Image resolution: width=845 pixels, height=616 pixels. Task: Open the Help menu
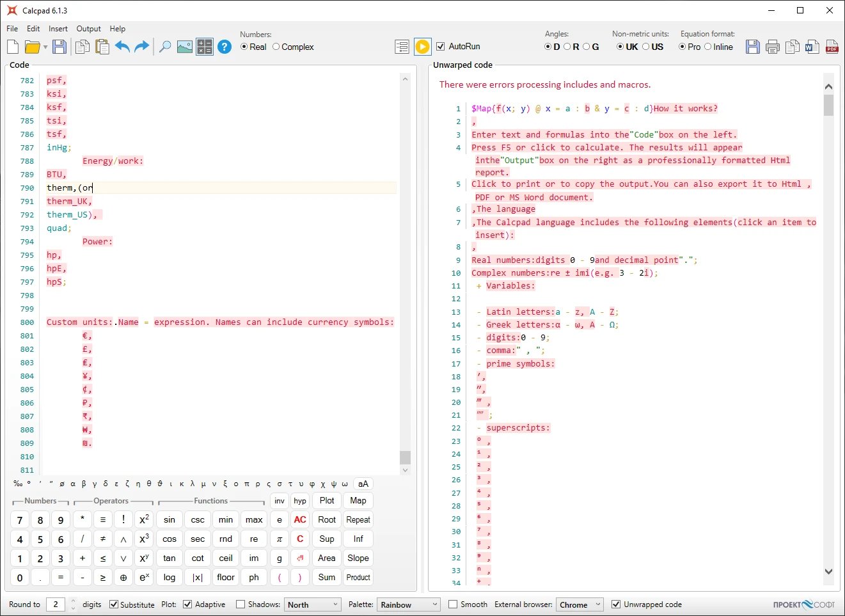(x=118, y=29)
